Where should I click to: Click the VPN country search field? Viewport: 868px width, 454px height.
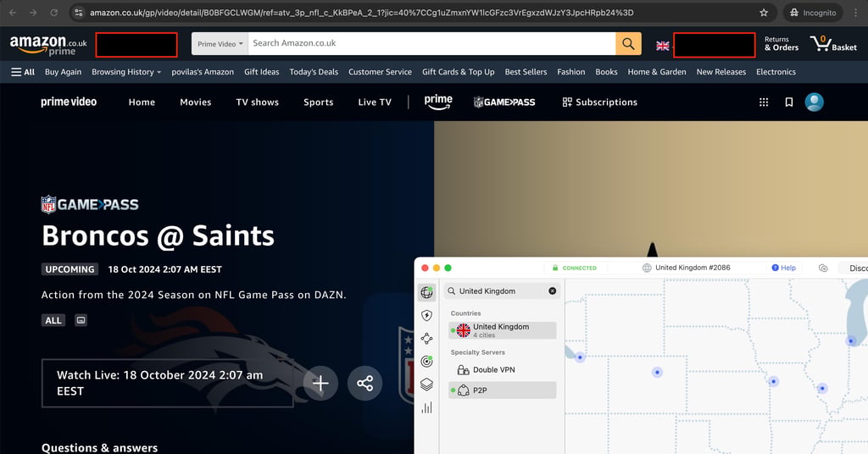[503, 291]
